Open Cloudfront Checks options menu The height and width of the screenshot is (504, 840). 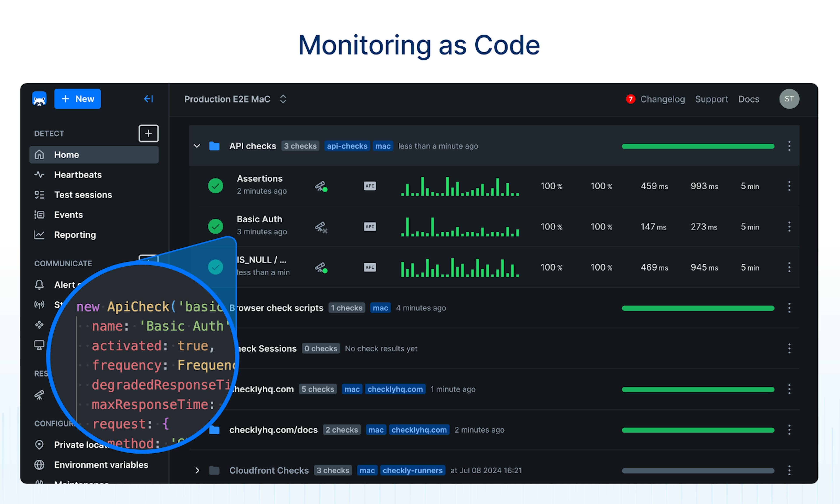point(789,470)
